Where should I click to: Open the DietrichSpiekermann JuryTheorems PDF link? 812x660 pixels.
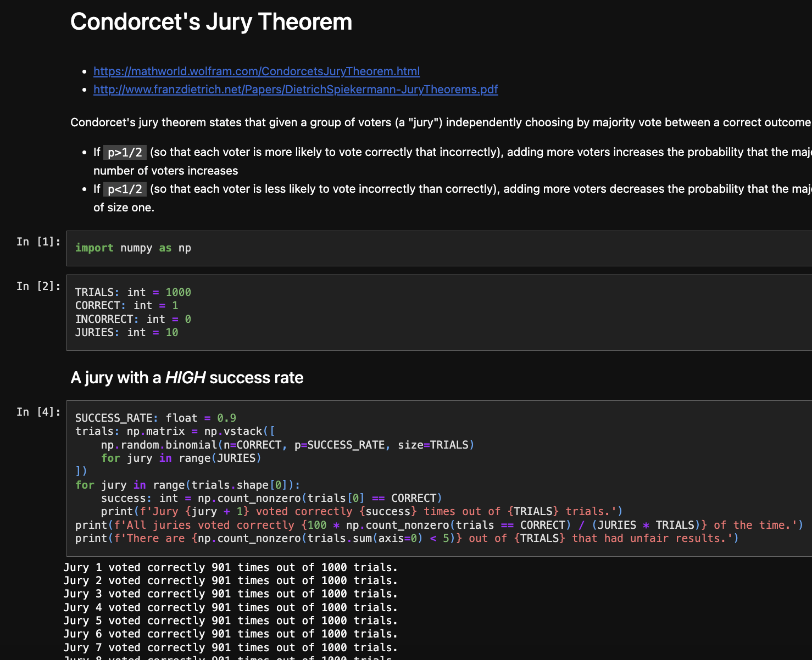click(x=295, y=89)
